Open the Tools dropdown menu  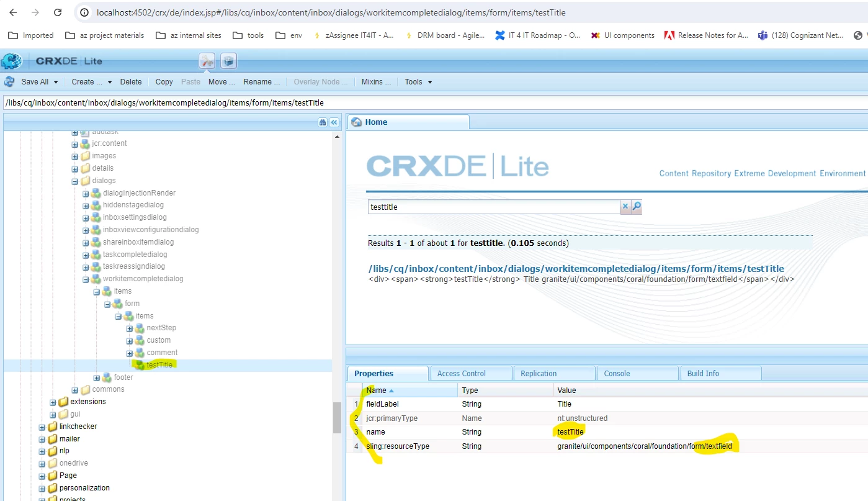coord(418,82)
